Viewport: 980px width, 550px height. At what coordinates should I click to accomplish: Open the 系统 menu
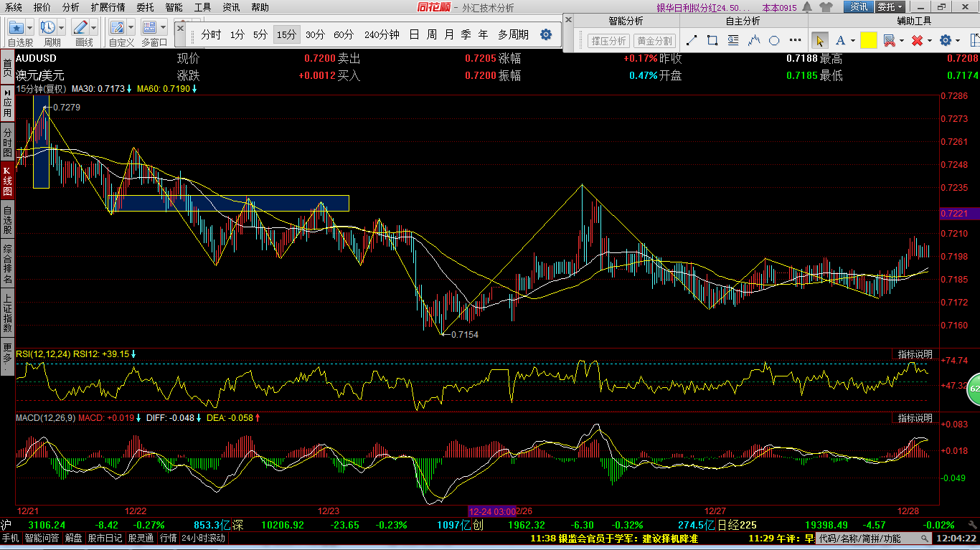pyautogui.click(x=14, y=7)
